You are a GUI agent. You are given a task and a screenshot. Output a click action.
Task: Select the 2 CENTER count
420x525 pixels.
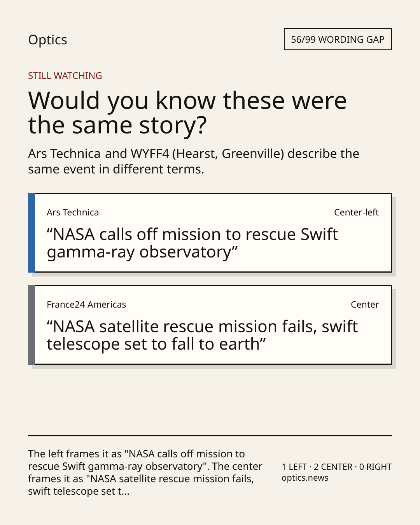[333, 467]
